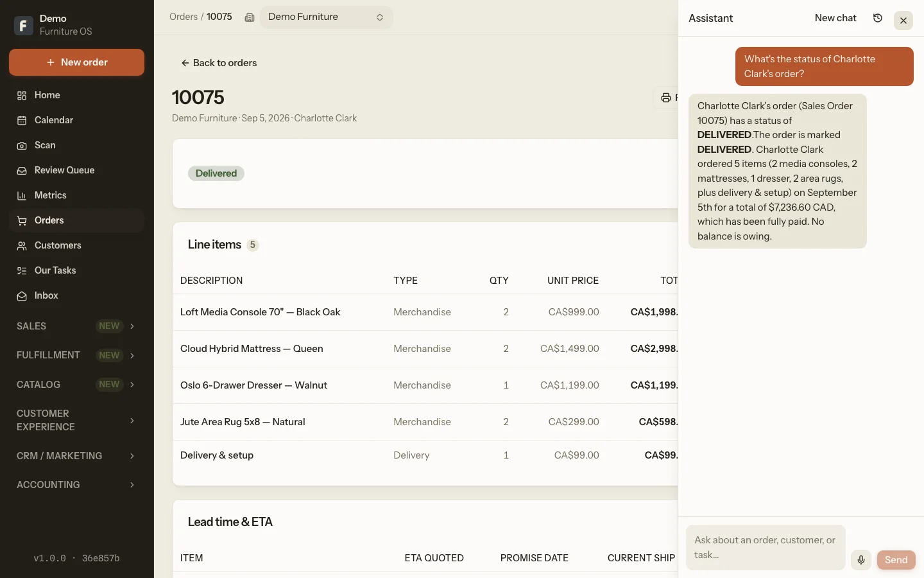
Task: Expand the SALES section
Action: tap(76, 326)
